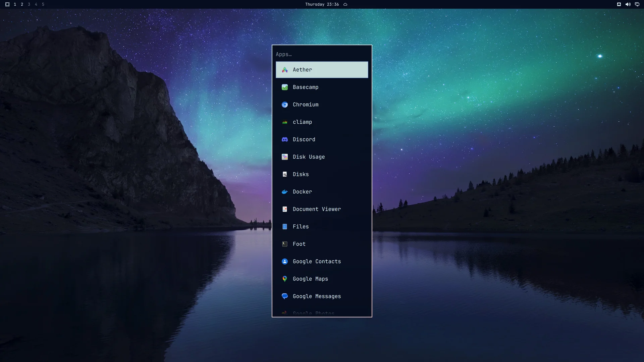Choose Disk Usage entry

point(322,157)
